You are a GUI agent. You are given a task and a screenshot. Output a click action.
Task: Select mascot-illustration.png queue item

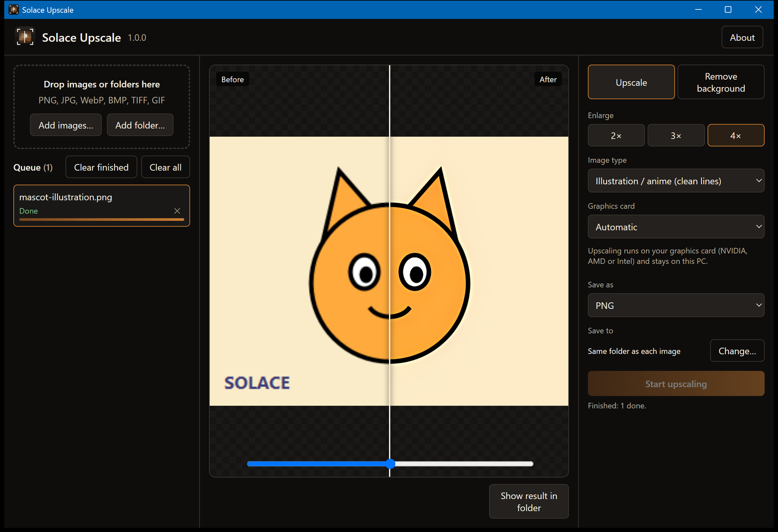click(102, 205)
